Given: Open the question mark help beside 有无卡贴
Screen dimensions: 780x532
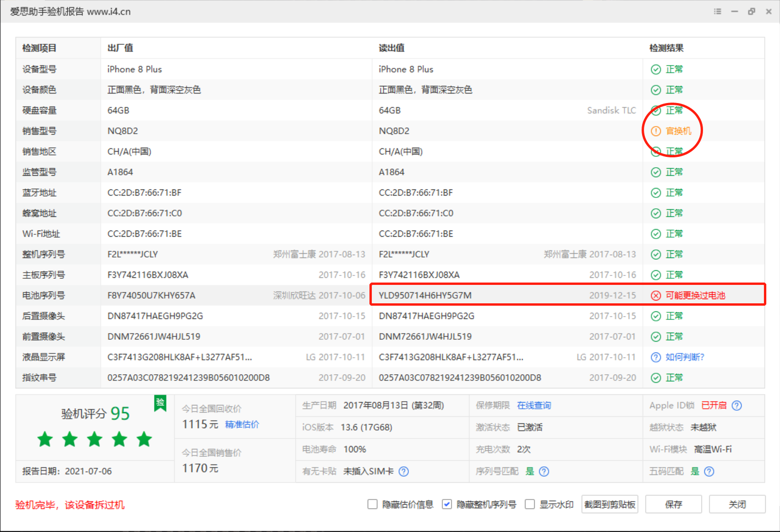Looking at the screenshot, I should point(404,471).
